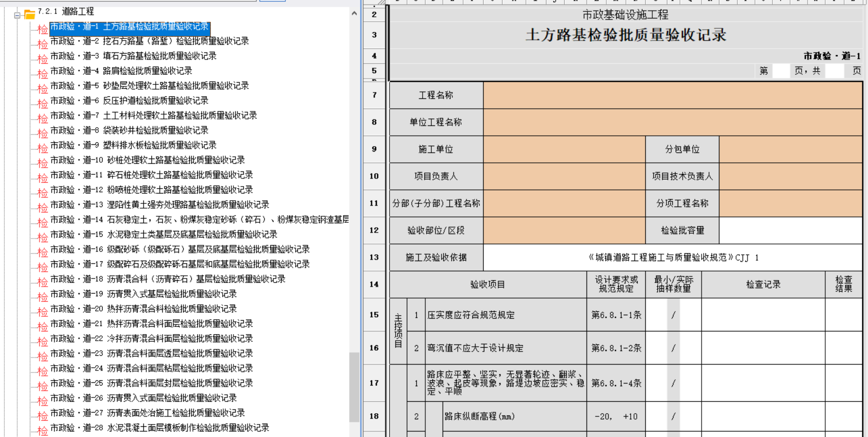The image size is (868, 437).
Task: Click the tree panel vertical scrollbar thumb
Action: 354,386
